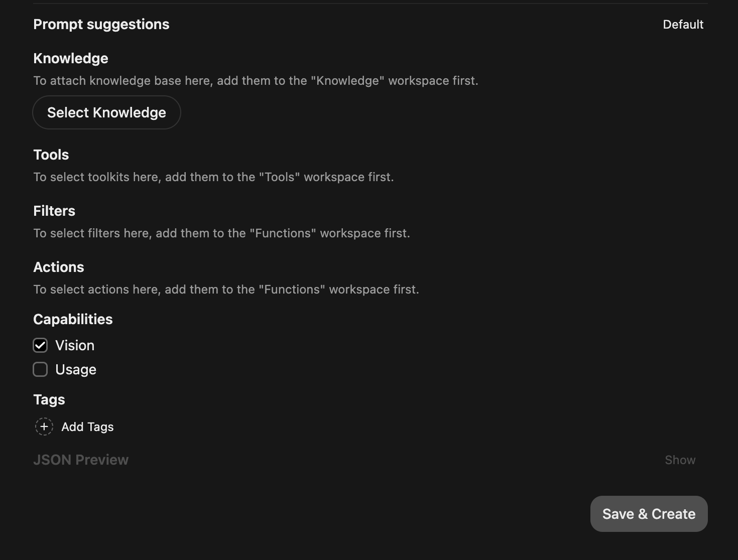Click the Tools workspace instruction text

click(213, 177)
